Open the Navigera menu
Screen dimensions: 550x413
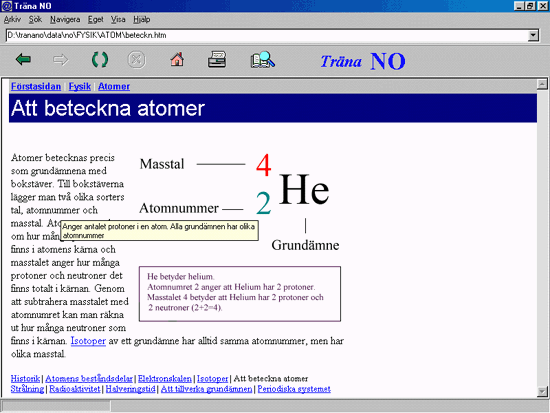coord(65,20)
